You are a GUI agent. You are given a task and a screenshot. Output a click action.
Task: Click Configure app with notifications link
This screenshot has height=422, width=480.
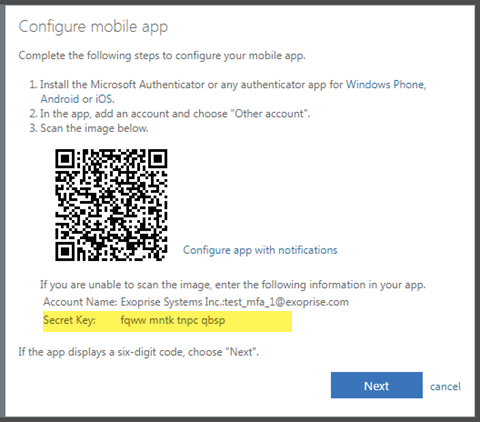260,250
